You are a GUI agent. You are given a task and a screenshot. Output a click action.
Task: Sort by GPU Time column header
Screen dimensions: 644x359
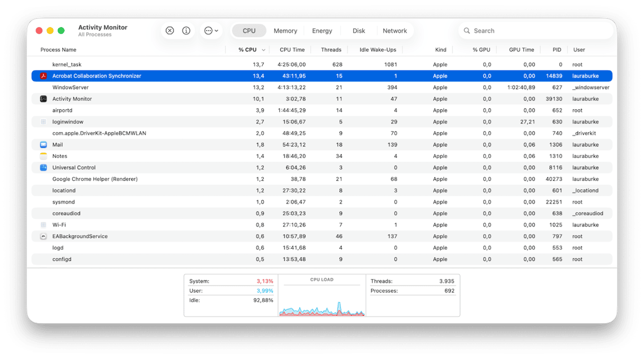(522, 50)
